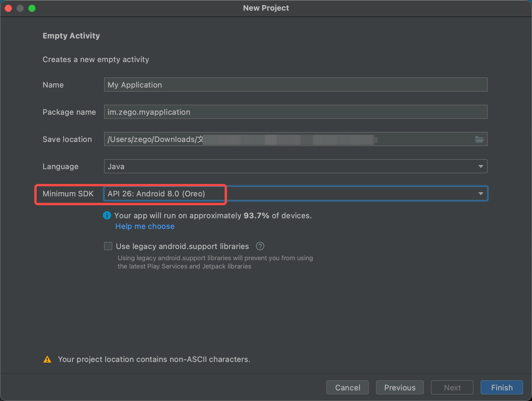Click the Empty Activity heading
The height and width of the screenshot is (401, 532).
coord(71,36)
